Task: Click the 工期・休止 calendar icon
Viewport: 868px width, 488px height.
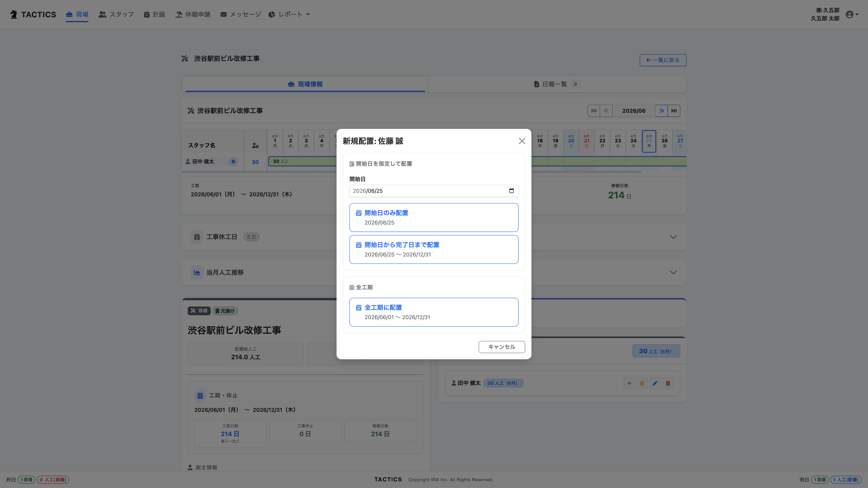Action: pyautogui.click(x=200, y=395)
